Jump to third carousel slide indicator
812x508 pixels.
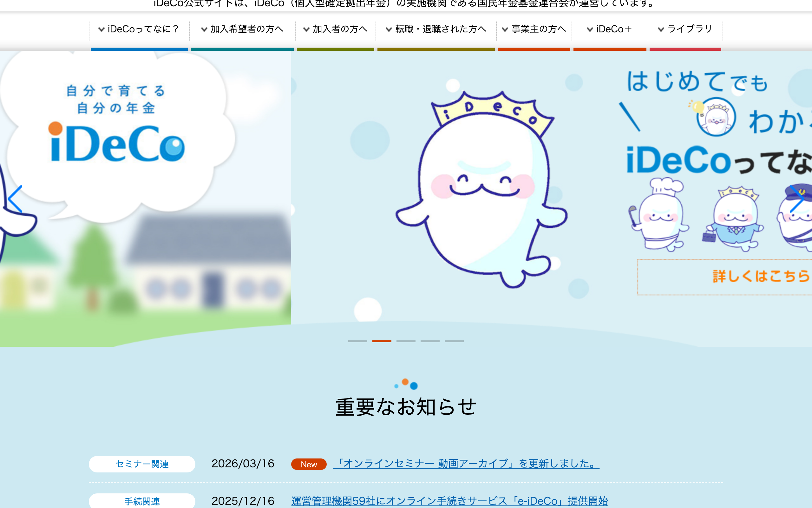coord(406,341)
